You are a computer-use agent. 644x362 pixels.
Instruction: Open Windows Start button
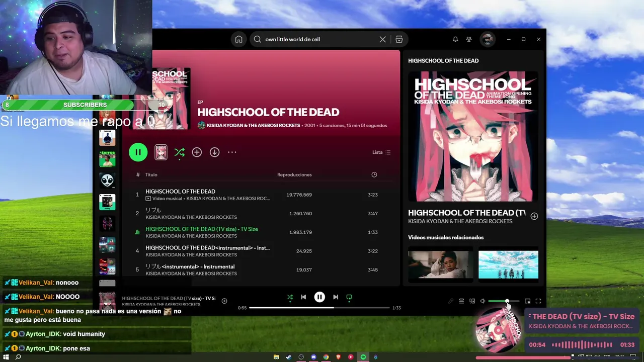[6, 357]
